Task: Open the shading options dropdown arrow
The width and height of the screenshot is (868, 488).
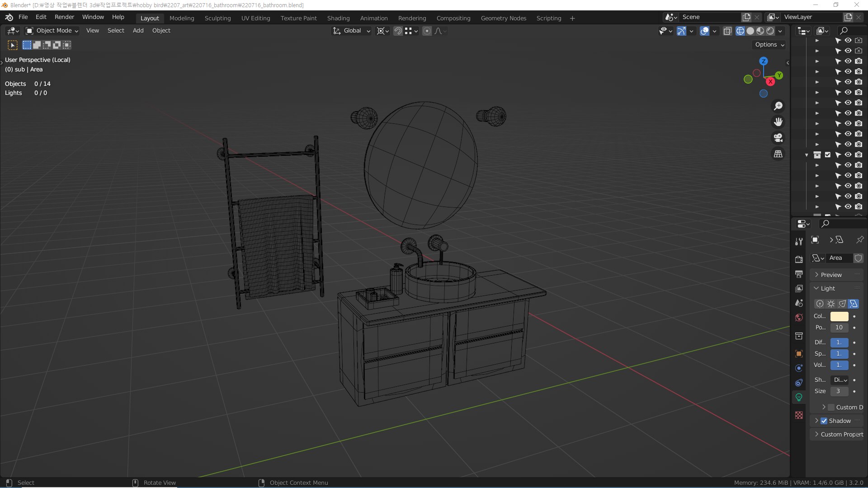Action: [x=780, y=31]
